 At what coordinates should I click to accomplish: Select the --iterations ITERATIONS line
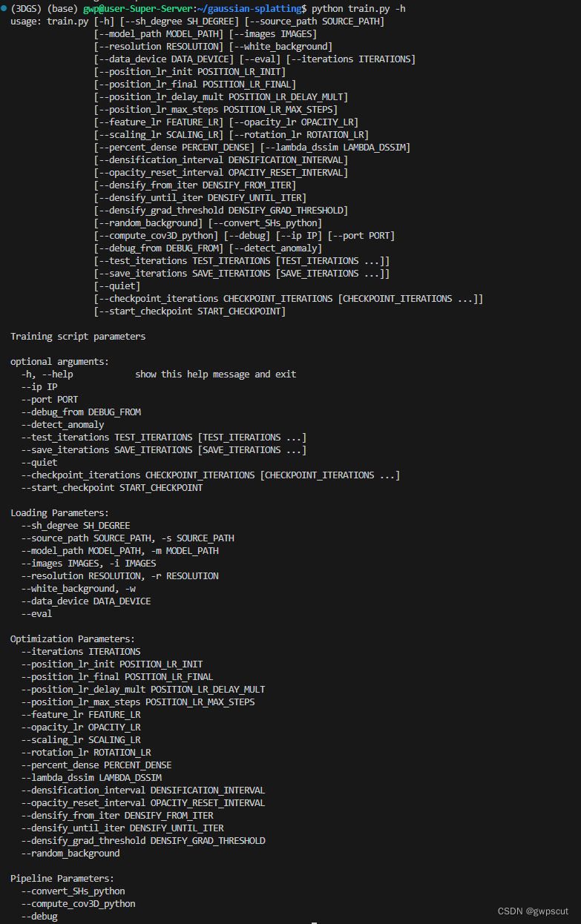point(80,651)
